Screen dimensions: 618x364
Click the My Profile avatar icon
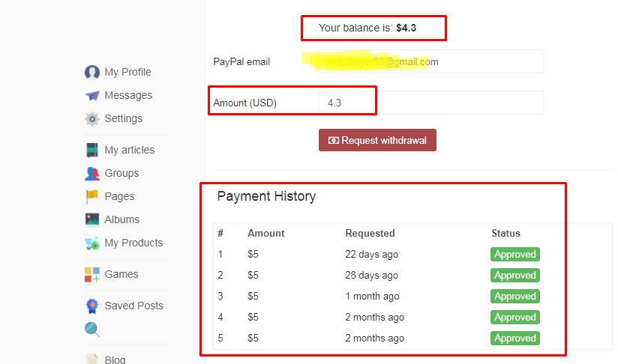[x=92, y=72]
